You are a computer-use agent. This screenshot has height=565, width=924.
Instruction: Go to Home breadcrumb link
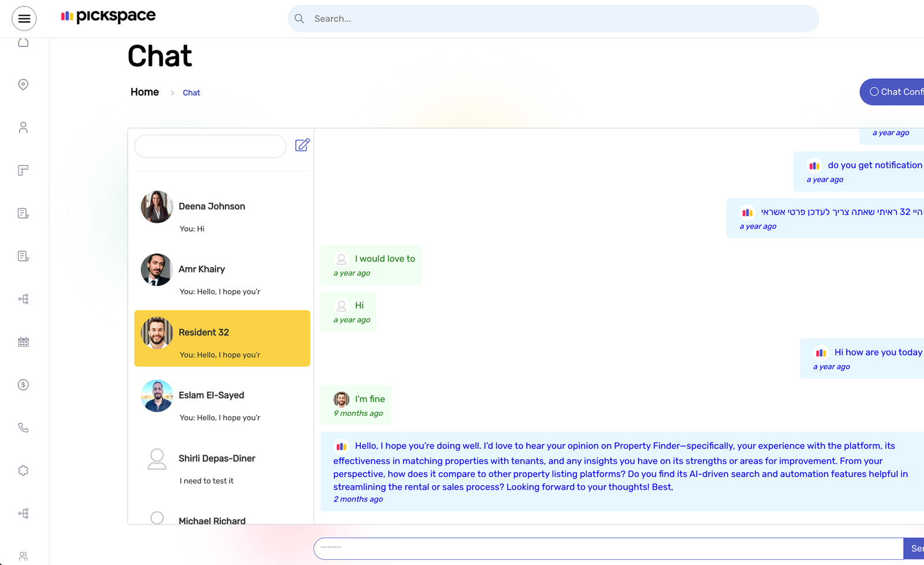(144, 92)
